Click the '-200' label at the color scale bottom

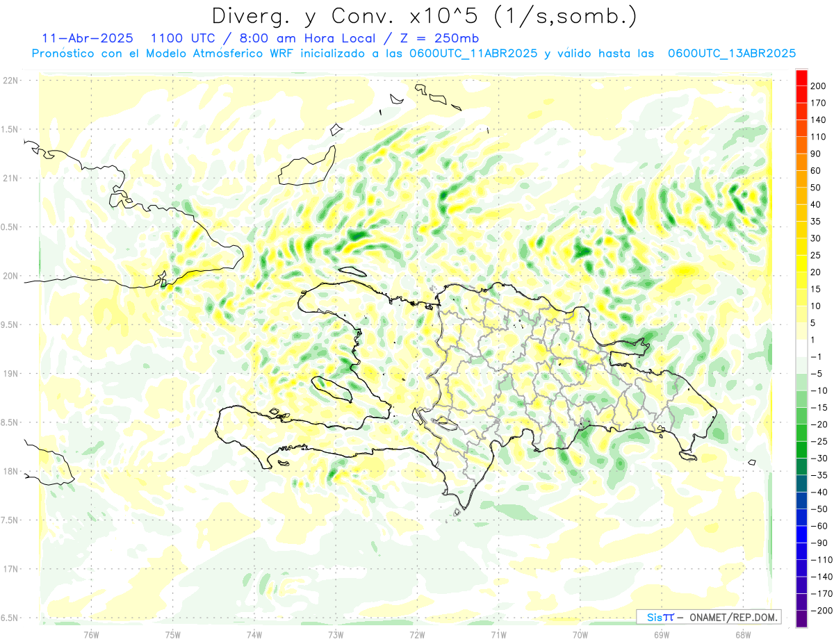(x=821, y=610)
